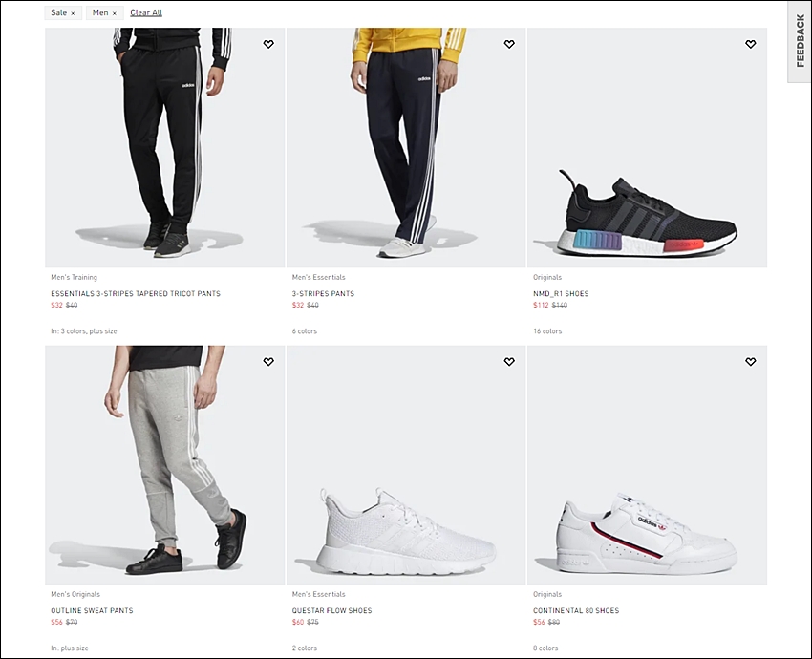
Task: Clear All filters link
Action: 146,12
